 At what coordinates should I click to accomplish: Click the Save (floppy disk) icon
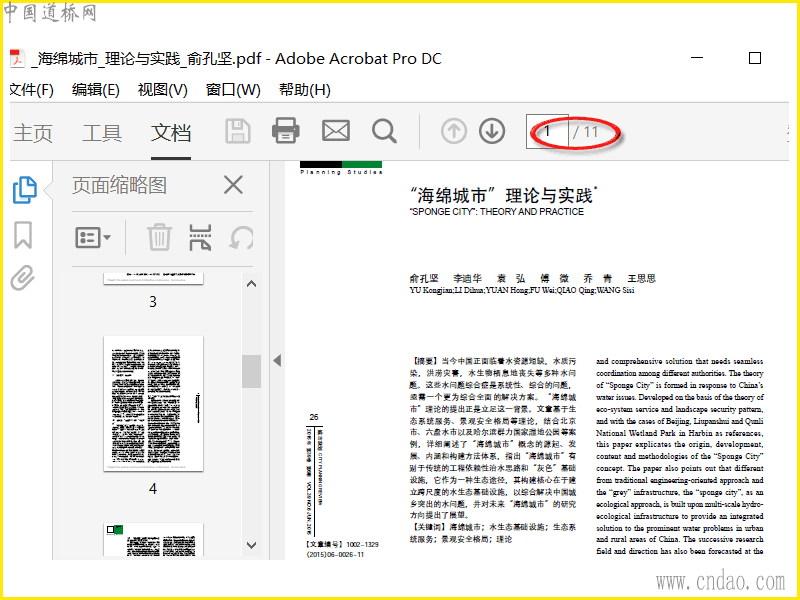[x=238, y=132]
